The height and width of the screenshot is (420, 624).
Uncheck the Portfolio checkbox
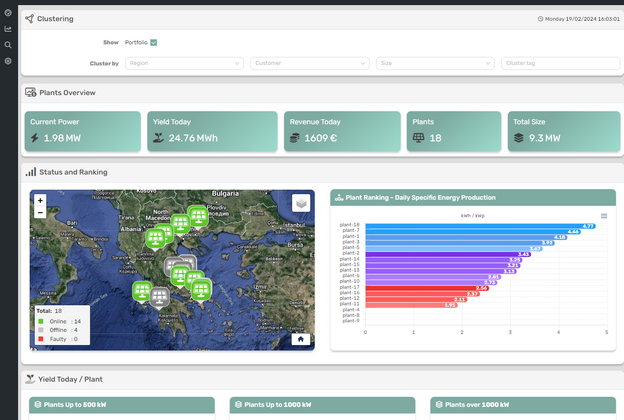(153, 42)
